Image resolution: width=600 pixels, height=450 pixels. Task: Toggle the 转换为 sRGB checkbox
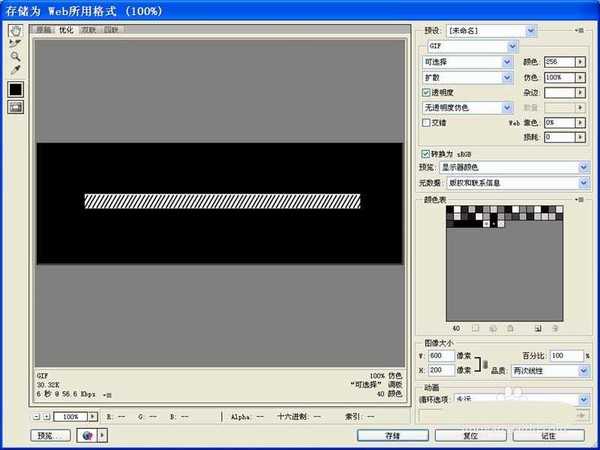(427, 153)
